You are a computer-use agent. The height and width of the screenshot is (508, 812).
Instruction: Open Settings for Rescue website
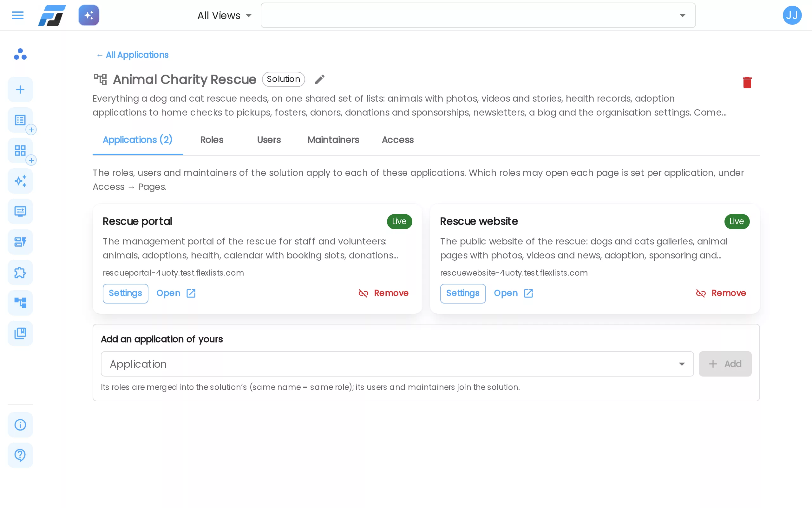pyautogui.click(x=463, y=293)
